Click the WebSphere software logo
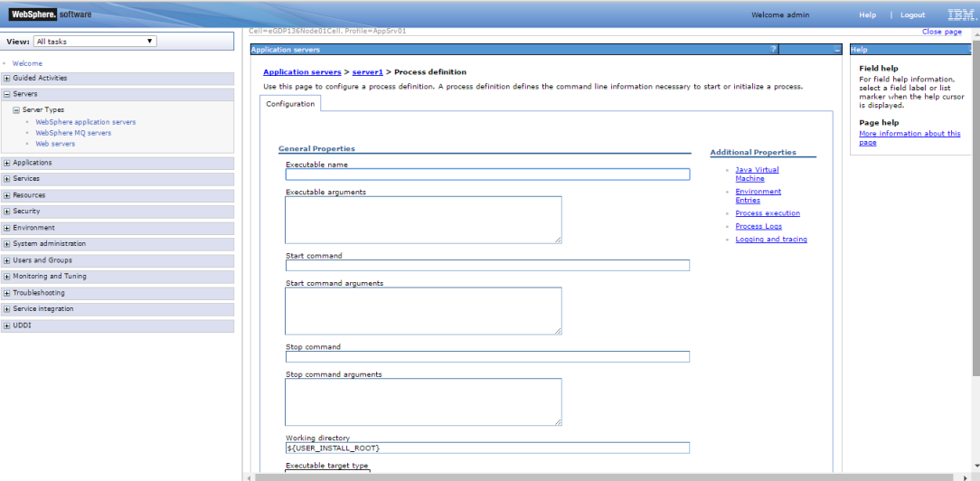The height and width of the screenshot is (481, 980). click(50, 14)
